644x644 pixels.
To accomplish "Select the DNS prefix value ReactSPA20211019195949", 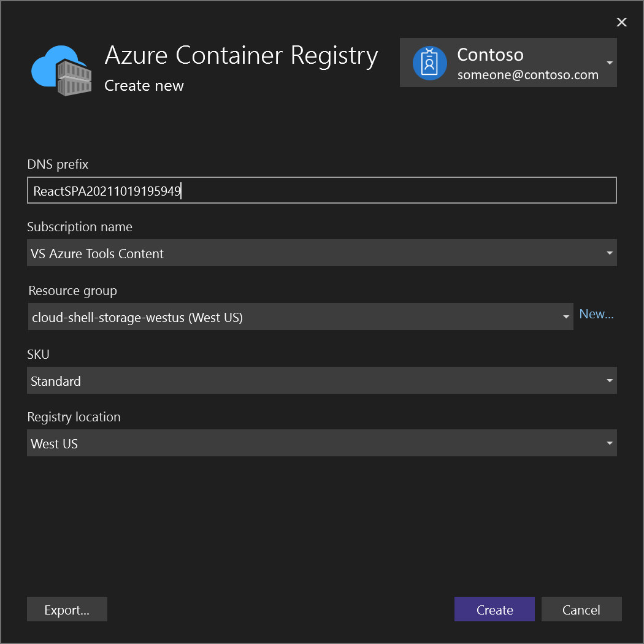I will pos(107,190).
